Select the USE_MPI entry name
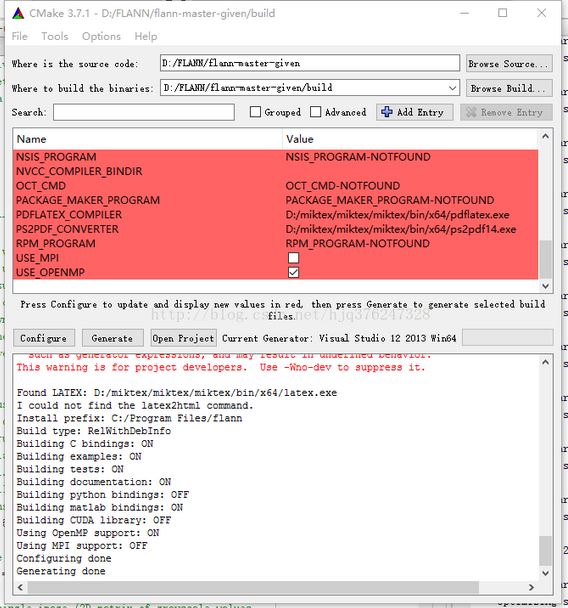This screenshot has height=608, width=568. 37,258
